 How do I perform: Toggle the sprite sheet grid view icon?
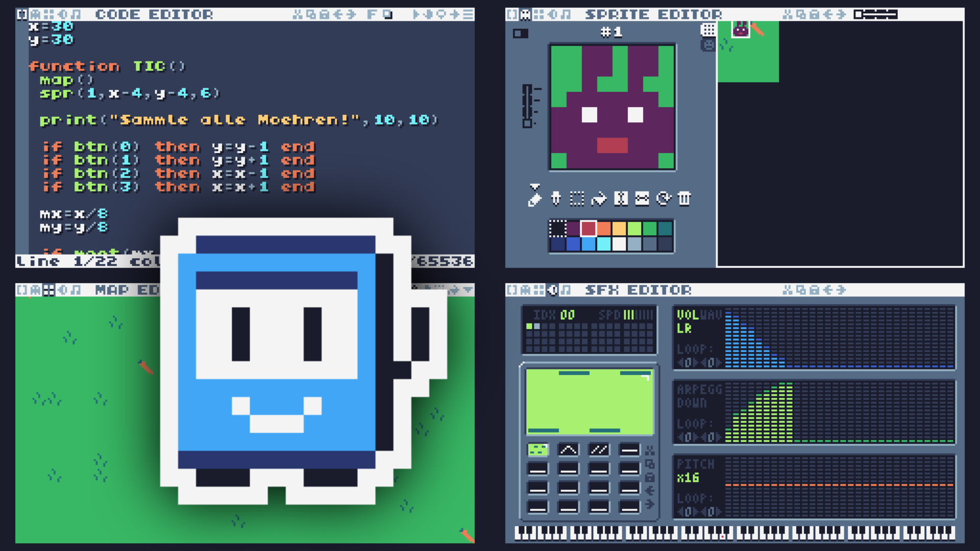click(708, 30)
